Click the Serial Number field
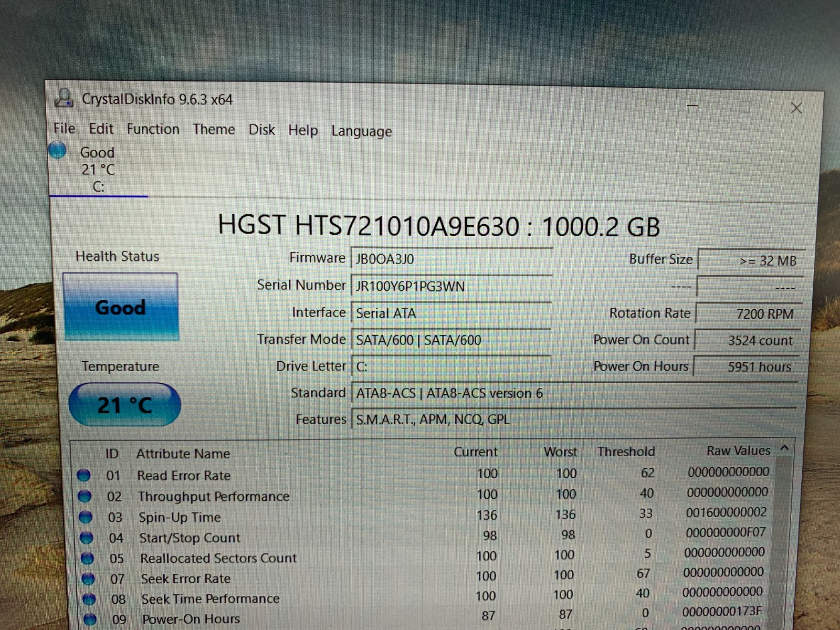Screen dimensions: 840x630 451,286
